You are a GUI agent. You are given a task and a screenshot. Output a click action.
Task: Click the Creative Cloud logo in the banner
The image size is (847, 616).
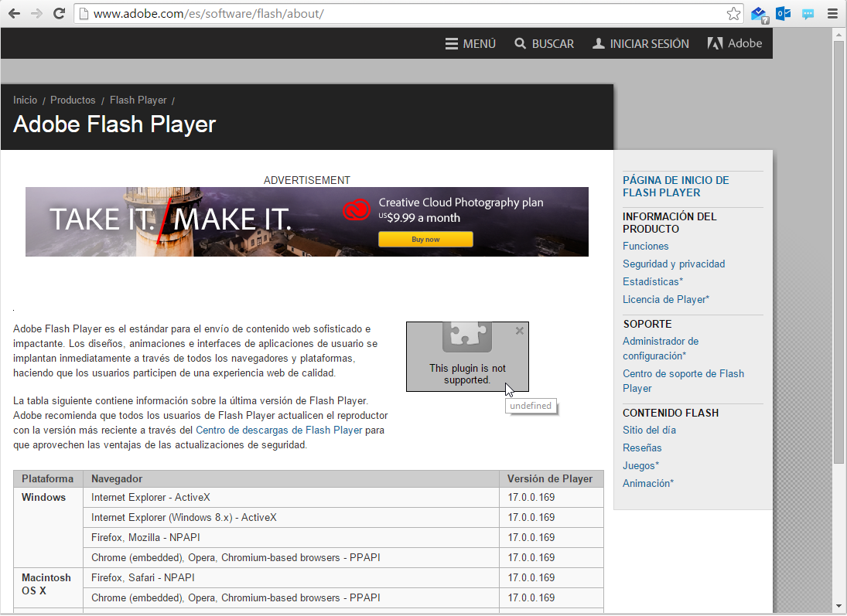[x=357, y=210]
